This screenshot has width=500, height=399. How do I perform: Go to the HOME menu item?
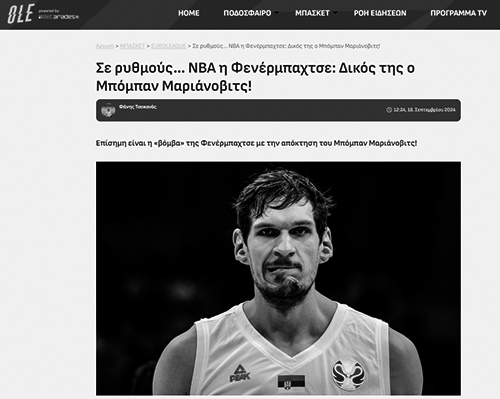click(x=189, y=13)
